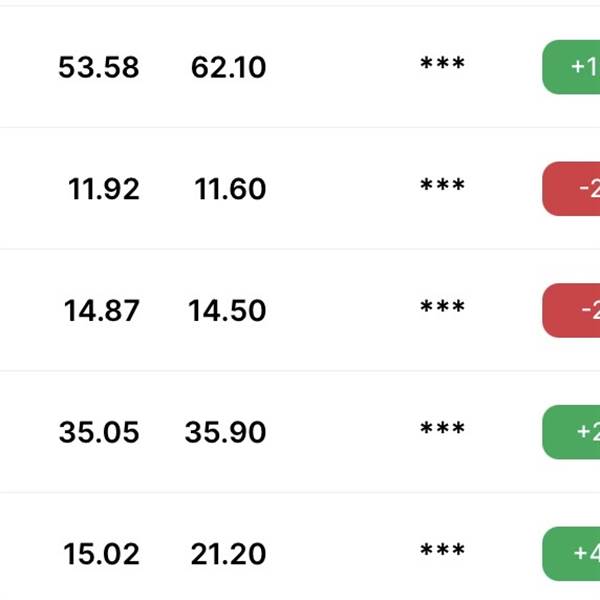The width and height of the screenshot is (600, 600).
Task: Click the 35.05 value
Action: pyautogui.click(x=99, y=433)
